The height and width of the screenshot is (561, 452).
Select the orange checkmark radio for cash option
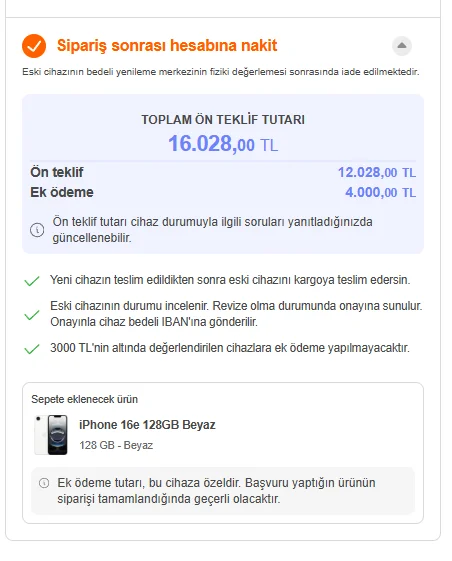[34, 46]
